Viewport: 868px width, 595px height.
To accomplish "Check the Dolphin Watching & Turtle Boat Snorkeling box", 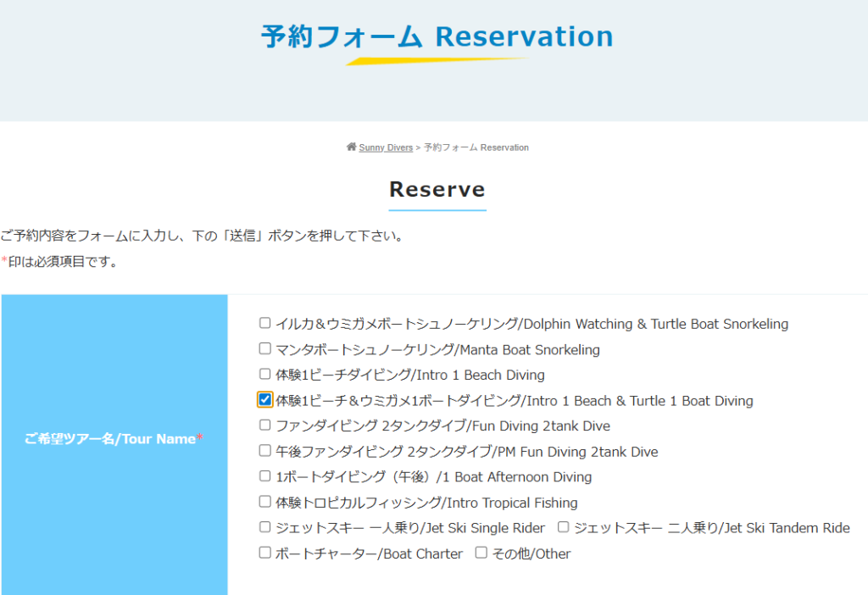I will click(x=265, y=323).
